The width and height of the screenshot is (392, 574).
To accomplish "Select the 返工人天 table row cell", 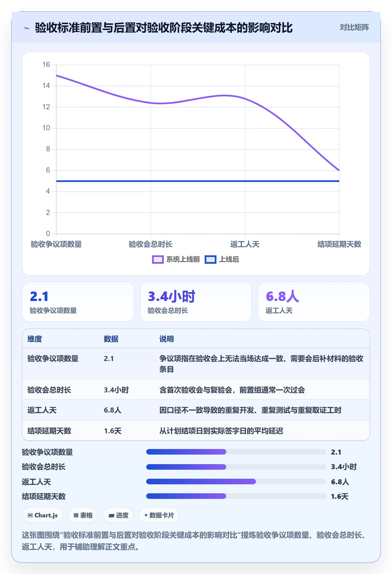I will tap(42, 410).
